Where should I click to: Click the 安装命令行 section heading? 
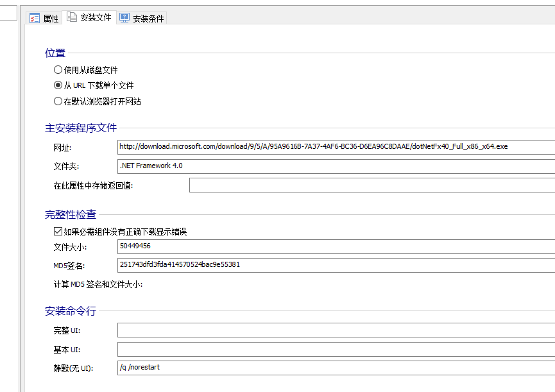tap(71, 311)
